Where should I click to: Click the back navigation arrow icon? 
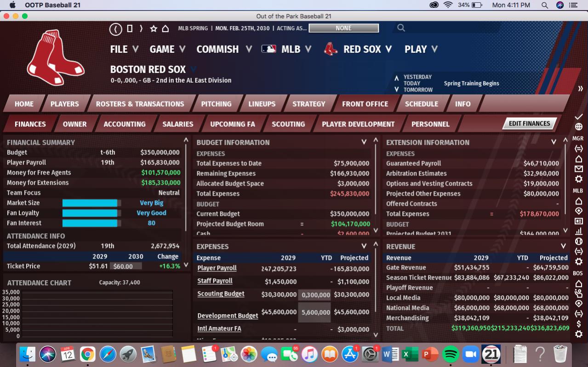click(x=115, y=29)
